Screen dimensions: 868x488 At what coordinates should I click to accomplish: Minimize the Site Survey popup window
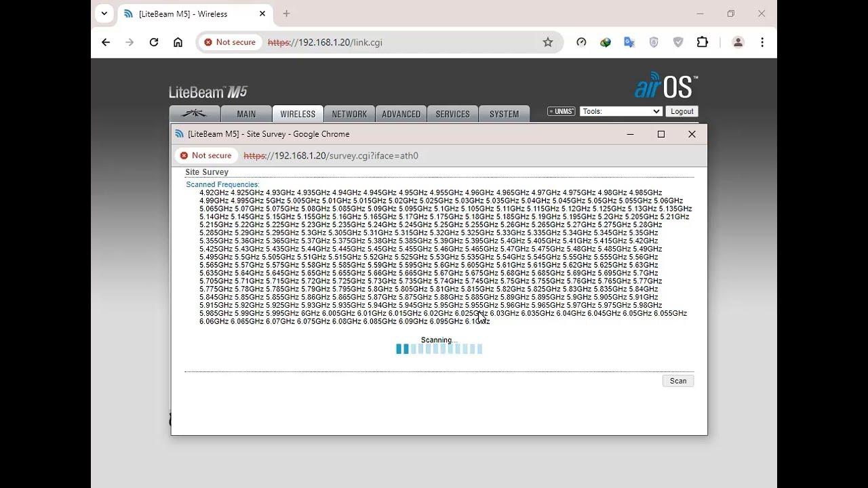630,134
